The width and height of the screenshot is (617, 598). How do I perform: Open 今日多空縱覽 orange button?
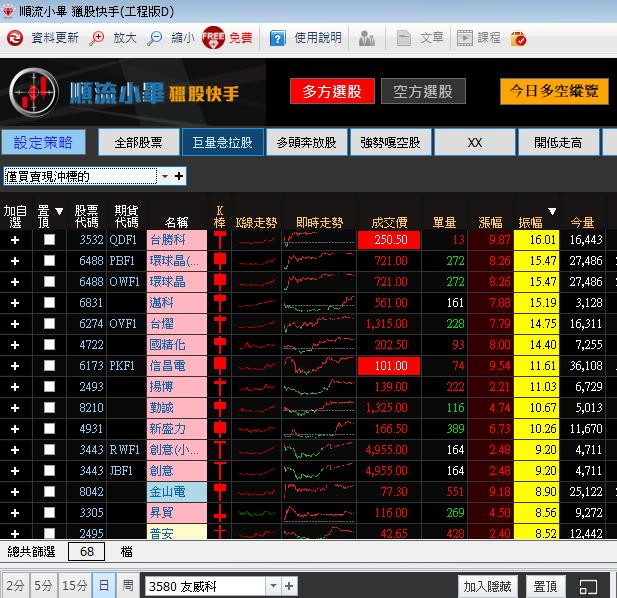click(554, 91)
